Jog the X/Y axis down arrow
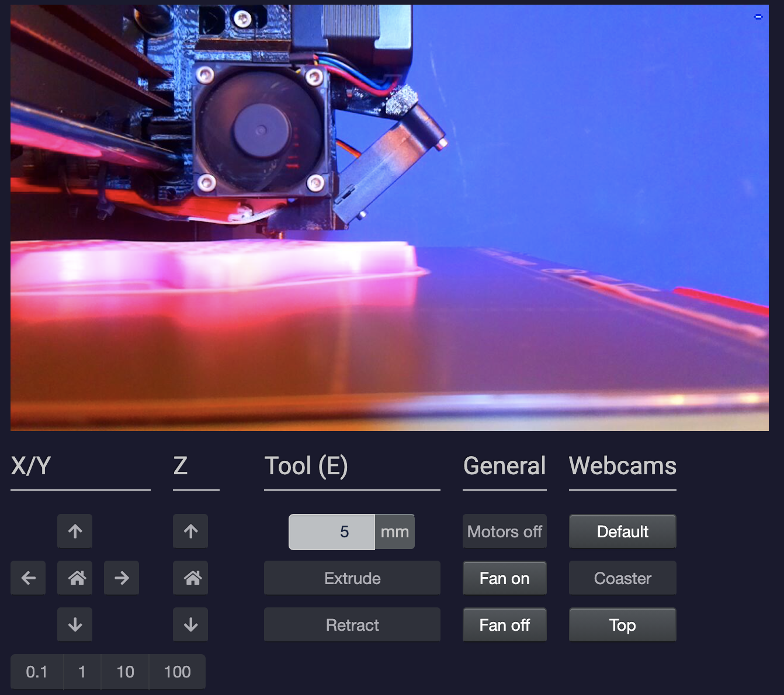This screenshot has height=695, width=784. [x=75, y=624]
